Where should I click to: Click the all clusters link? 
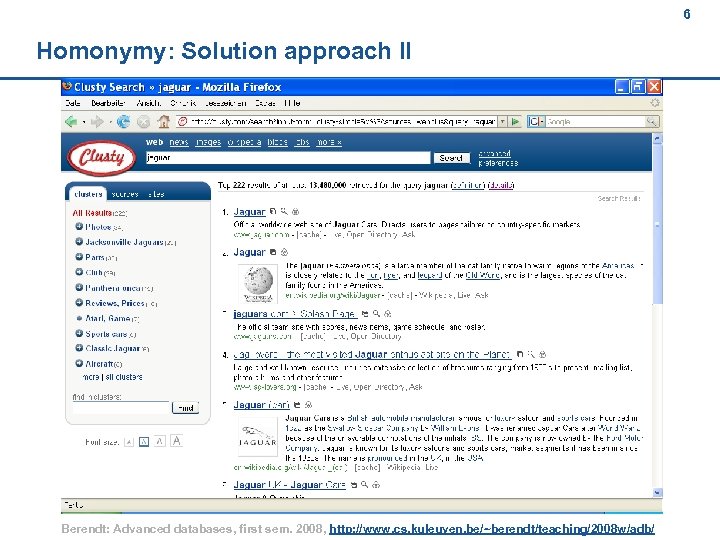point(124,377)
